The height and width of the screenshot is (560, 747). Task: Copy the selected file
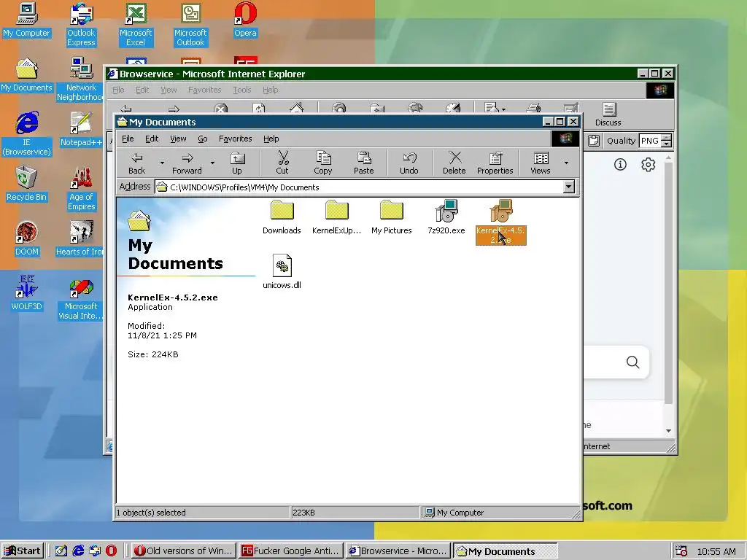323,163
